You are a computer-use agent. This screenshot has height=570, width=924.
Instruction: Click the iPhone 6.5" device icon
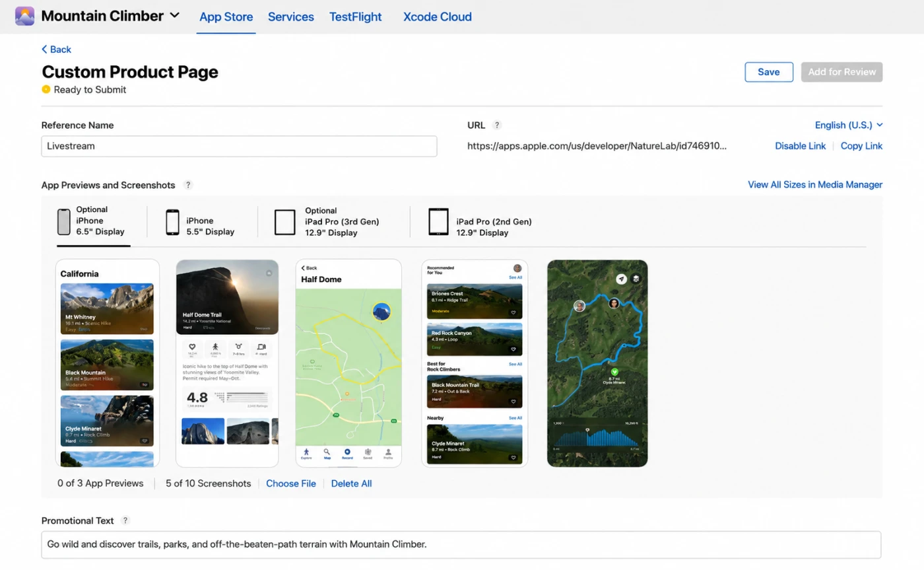pyautogui.click(x=63, y=222)
